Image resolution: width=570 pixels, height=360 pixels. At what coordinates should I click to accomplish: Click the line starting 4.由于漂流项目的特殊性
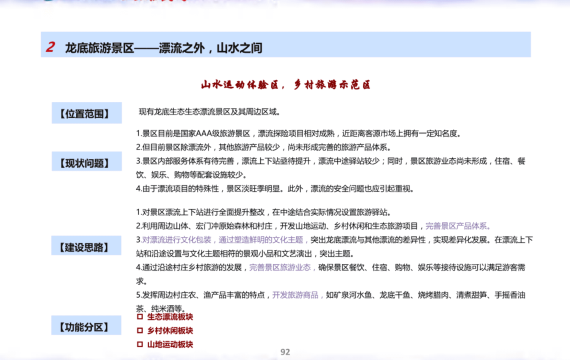[275, 189]
